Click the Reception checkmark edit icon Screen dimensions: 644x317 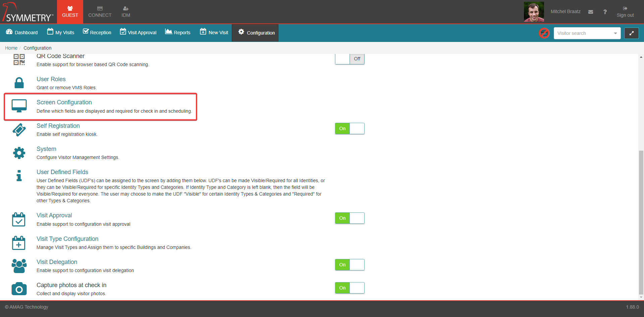(86, 32)
